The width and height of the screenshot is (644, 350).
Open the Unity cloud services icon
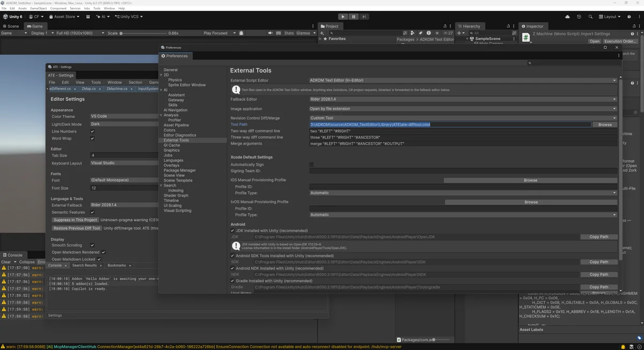click(x=567, y=17)
